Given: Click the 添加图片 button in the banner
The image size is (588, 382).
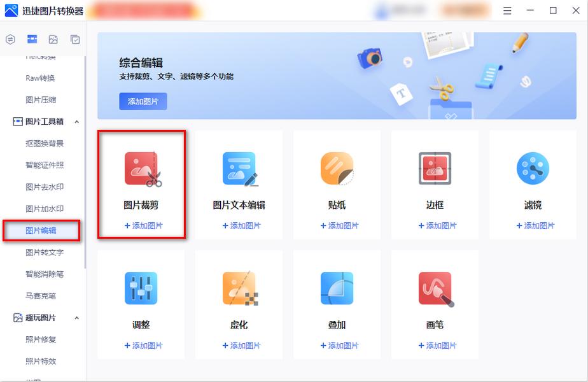Looking at the screenshot, I should pos(143,101).
